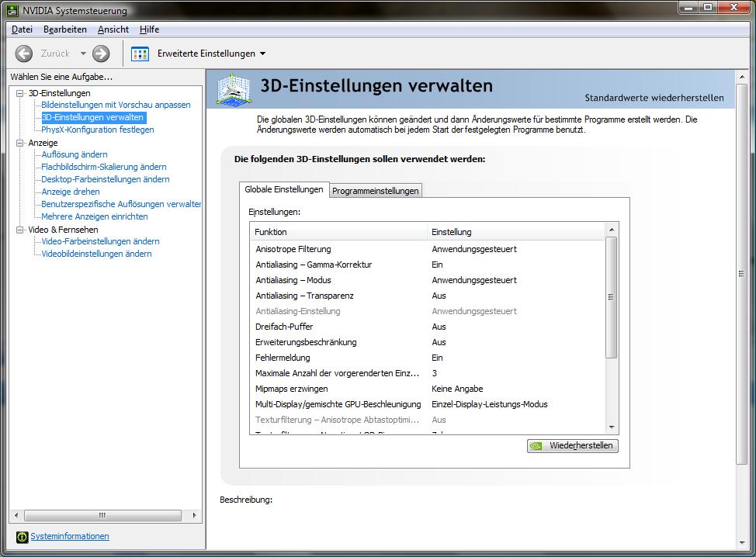Switch to Globale Einstellungen tab

click(283, 189)
